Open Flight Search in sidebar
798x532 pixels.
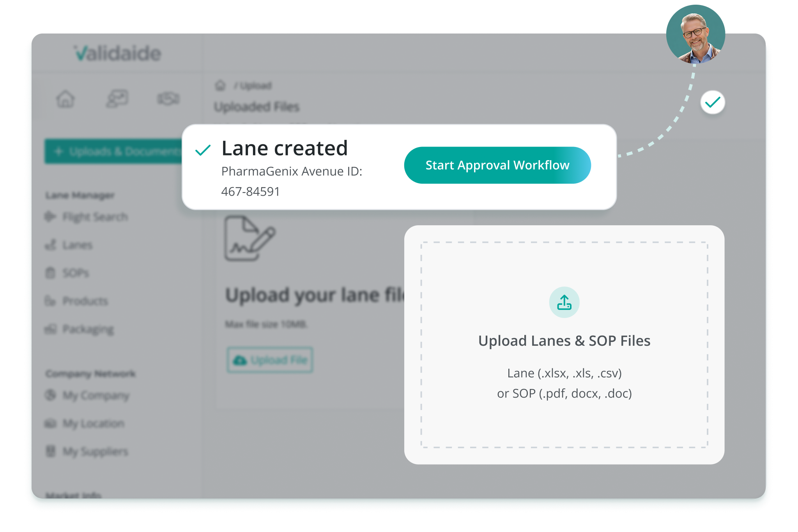(95, 217)
